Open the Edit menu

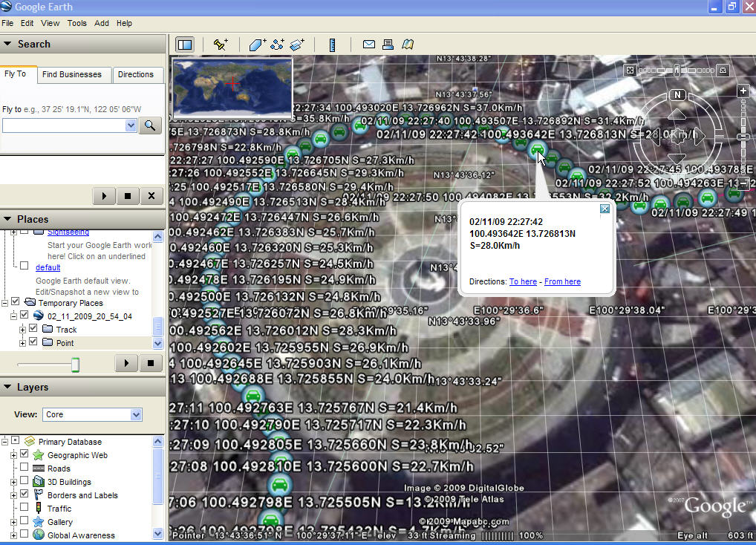coord(27,23)
